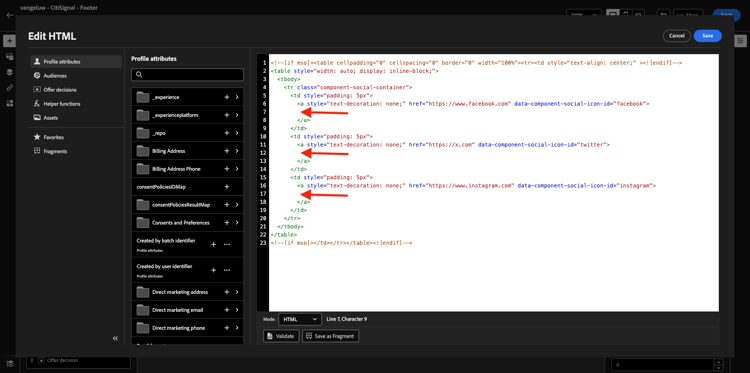Image resolution: width=750 pixels, height=373 pixels.
Task: Save the Edit HTML changes
Action: coord(707,36)
